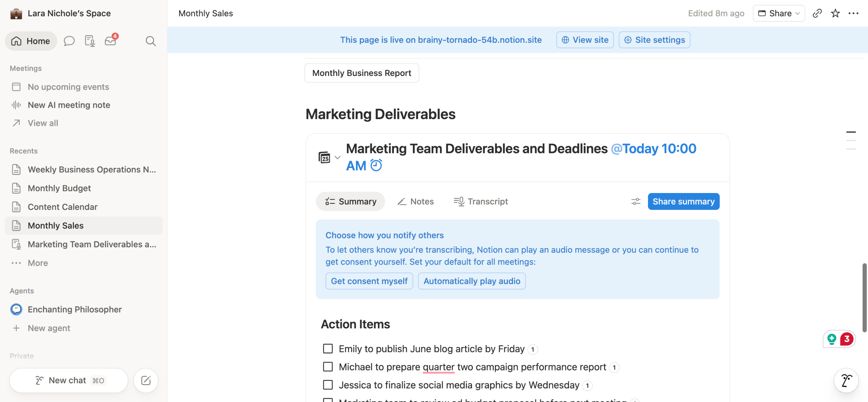Click the red 3 notification badge
Image resolution: width=868 pixels, height=402 pixels.
tap(847, 339)
